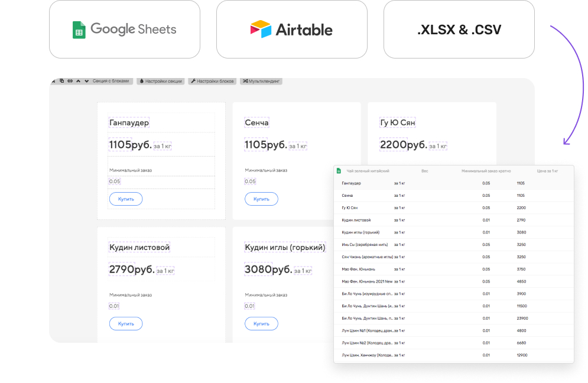
Task: Click the 1105руб. price on Ганпаудер card
Action: coord(130,145)
